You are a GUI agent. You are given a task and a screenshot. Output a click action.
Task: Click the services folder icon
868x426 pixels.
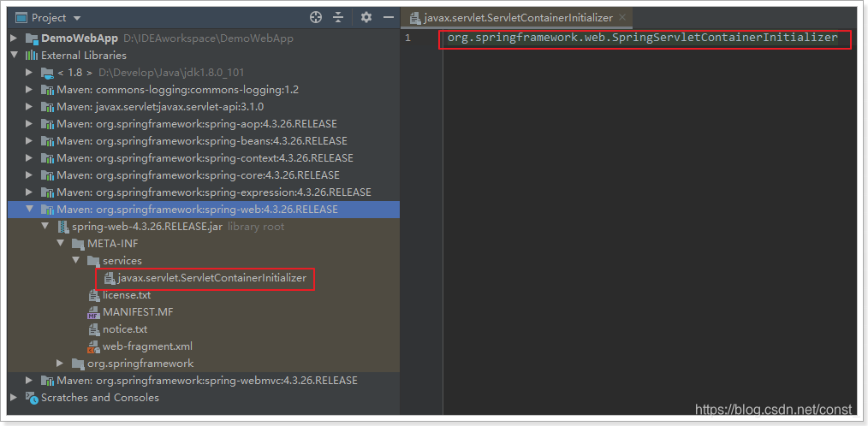93,261
